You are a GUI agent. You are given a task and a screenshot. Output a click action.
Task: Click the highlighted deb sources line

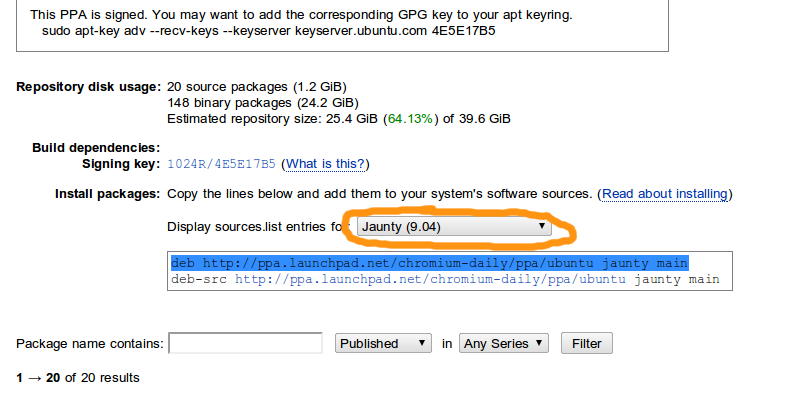point(430,263)
